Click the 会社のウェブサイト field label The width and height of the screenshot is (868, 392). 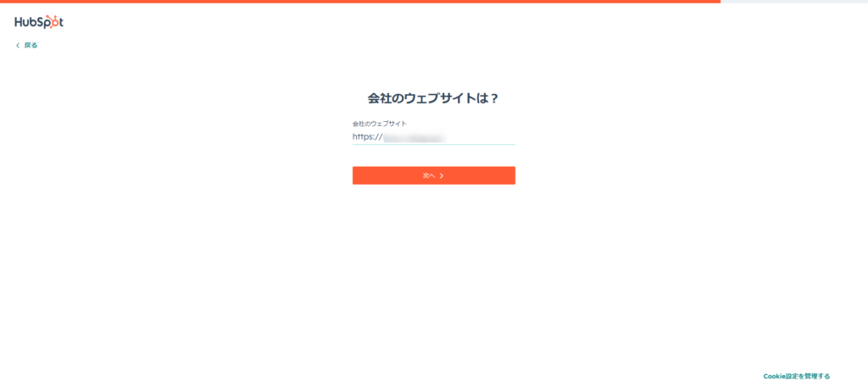[380, 124]
